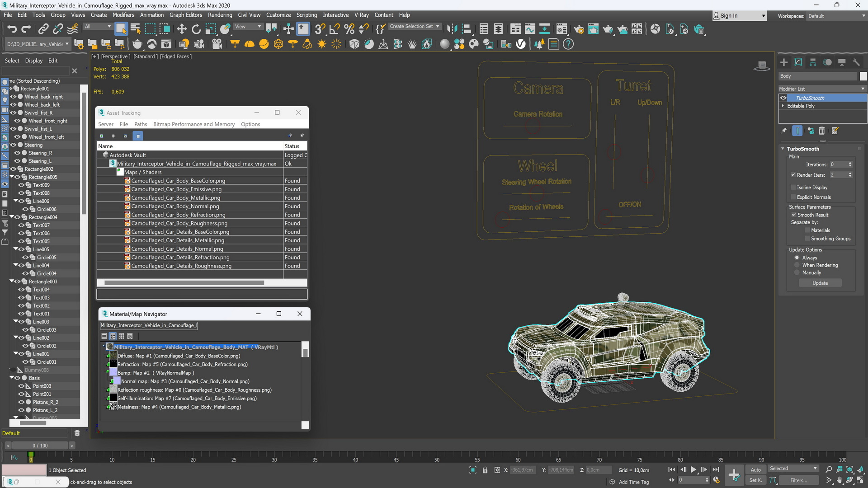Open the Modifier List dropdown
This screenshot has height=488, width=868.
click(x=822, y=89)
